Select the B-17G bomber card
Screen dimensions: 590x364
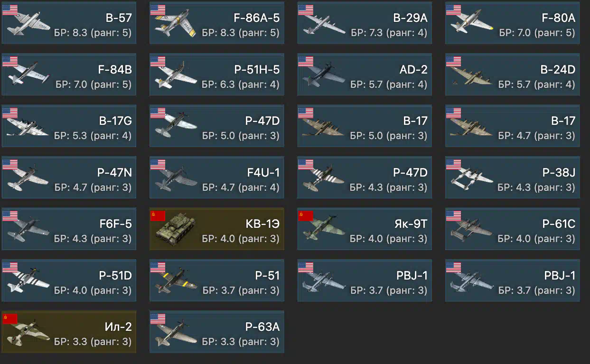[69, 126]
